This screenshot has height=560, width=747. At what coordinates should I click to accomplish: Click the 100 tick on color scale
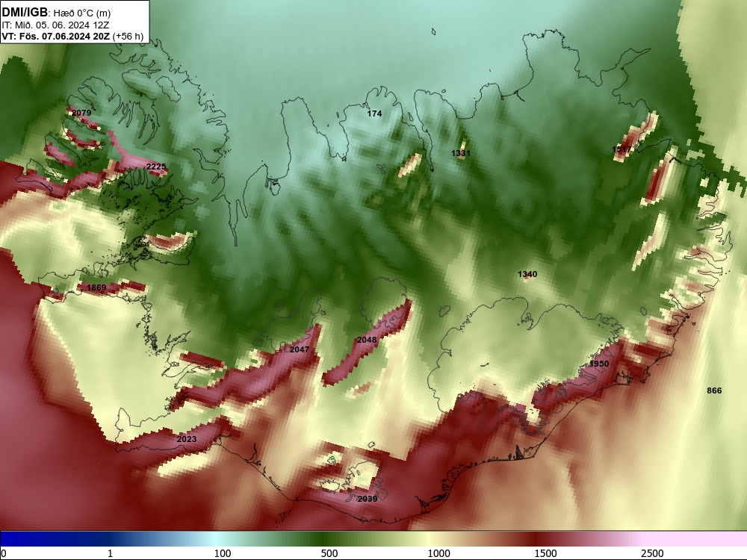(223, 553)
